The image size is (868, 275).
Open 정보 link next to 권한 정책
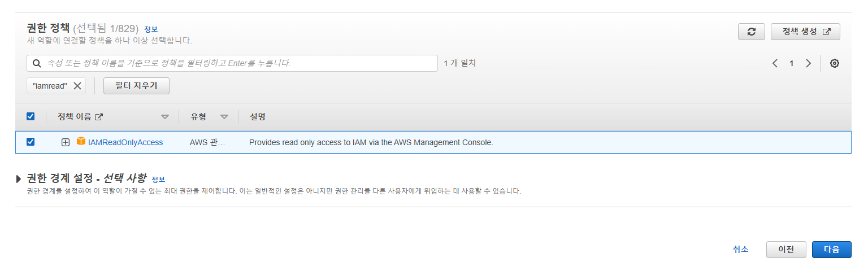pyautogui.click(x=151, y=29)
